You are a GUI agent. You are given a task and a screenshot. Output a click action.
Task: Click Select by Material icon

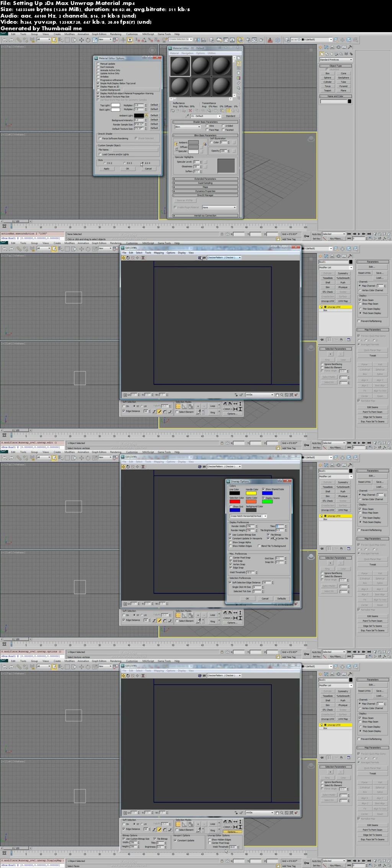pyautogui.click(x=239, y=93)
